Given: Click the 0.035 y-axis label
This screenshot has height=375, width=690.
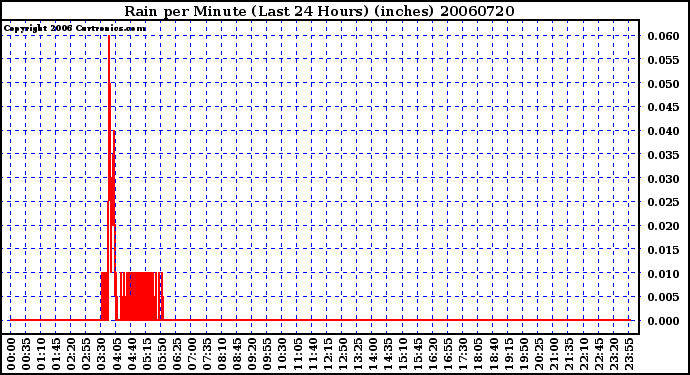Looking at the screenshot, I should [x=663, y=155].
